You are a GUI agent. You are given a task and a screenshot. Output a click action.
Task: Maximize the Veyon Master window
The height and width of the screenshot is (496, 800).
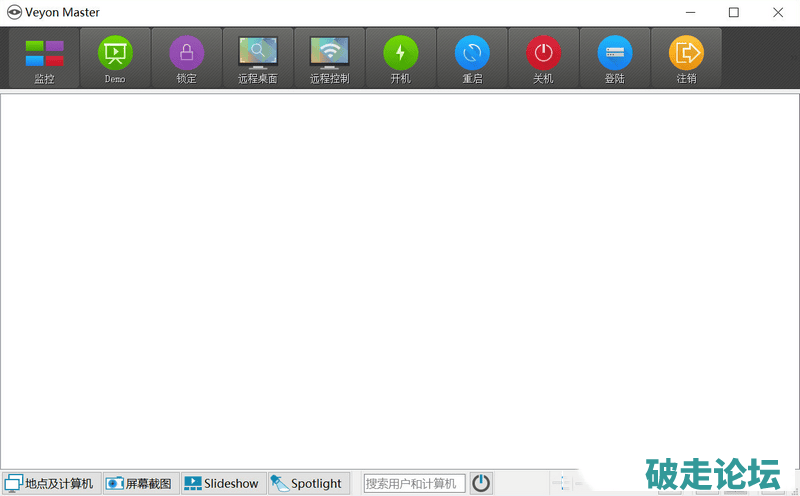click(x=734, y=12)
